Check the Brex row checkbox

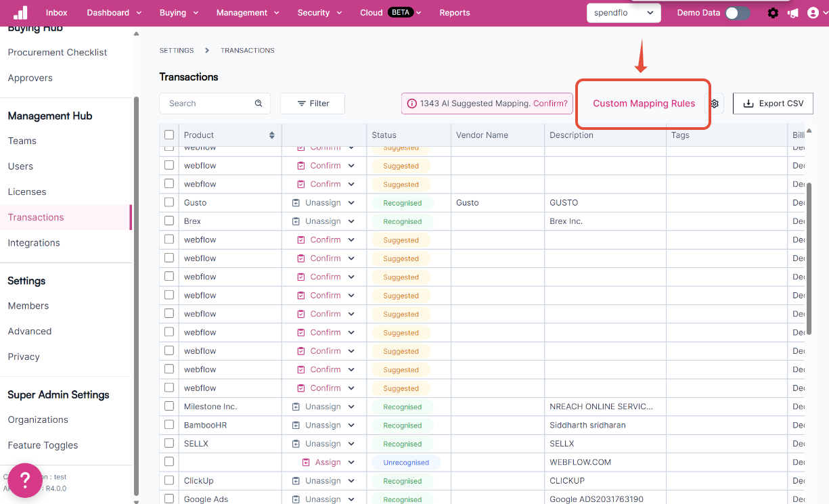[x=169, y=221]
